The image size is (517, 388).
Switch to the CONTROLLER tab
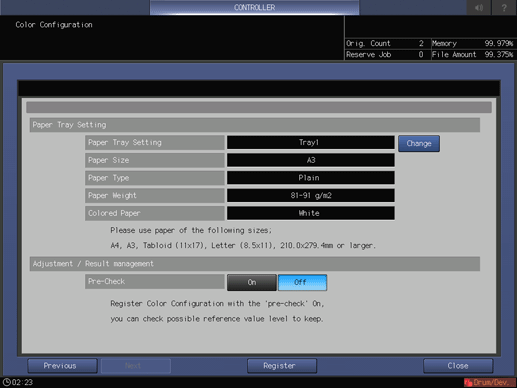coord(254,7)
